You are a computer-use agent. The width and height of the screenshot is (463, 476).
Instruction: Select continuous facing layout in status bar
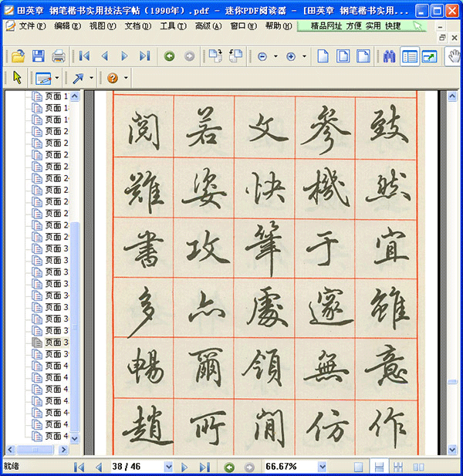pos(398,467)
